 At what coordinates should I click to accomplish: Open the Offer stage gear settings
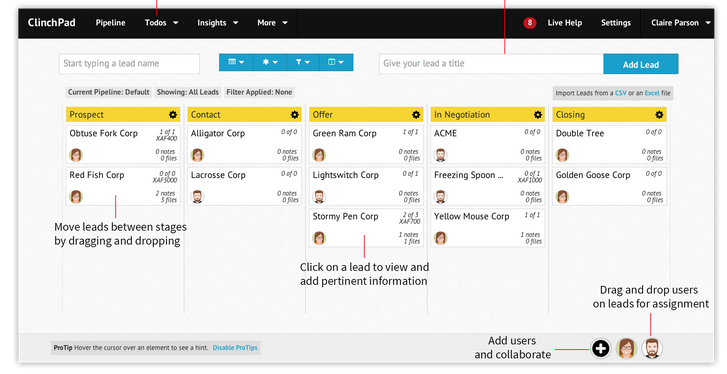[416, 114]
